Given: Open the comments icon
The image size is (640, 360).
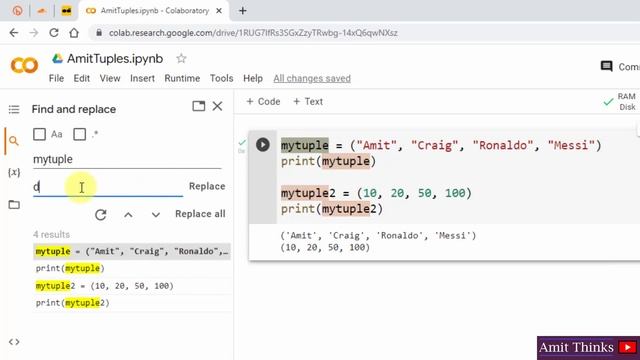Looking at the screenshot, I should [x=607, y=66].
